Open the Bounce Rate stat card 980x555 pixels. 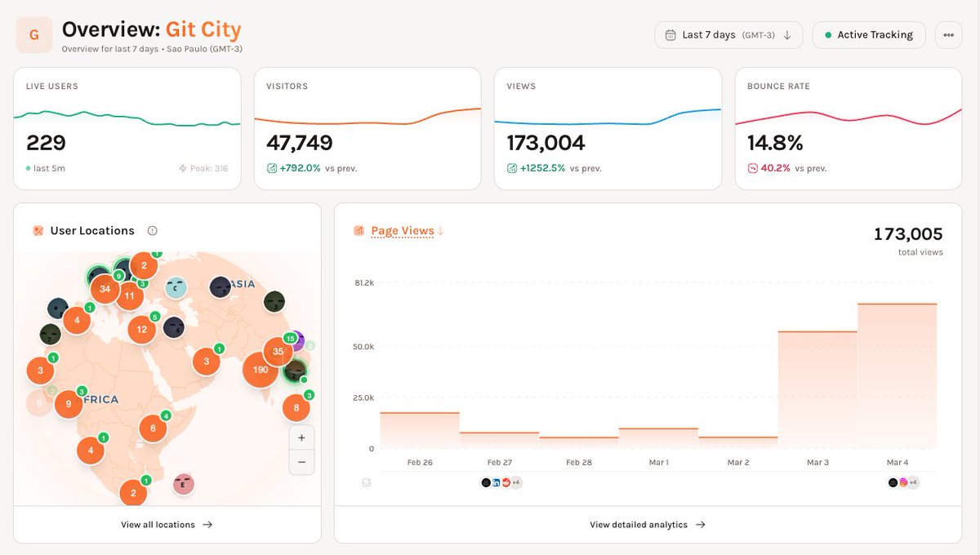click(x=849, y=129)
